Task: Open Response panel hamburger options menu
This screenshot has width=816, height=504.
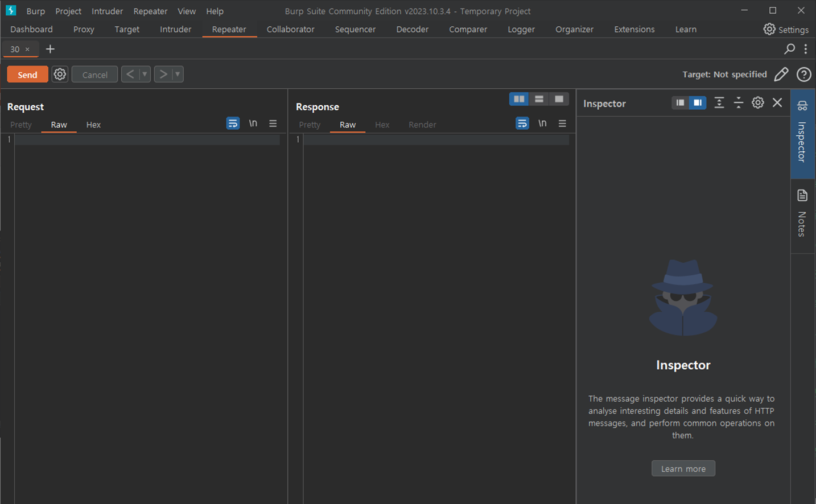Action: point(562,123)
